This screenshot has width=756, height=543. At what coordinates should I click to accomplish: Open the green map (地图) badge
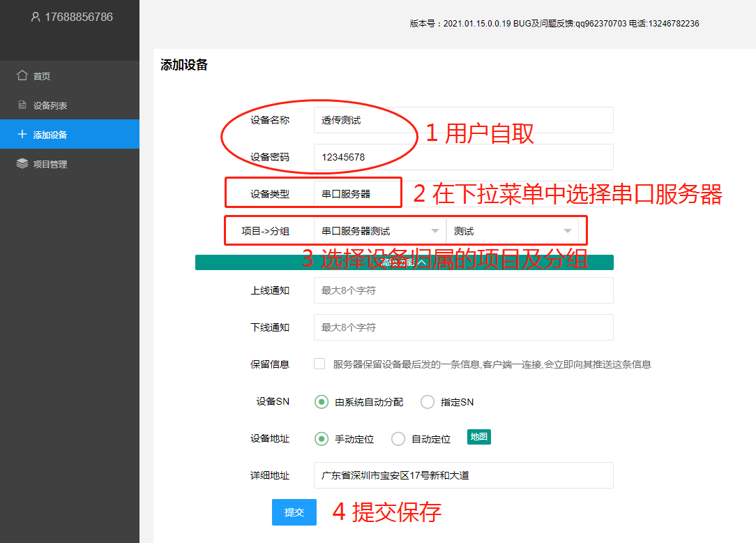coord(478,437)
